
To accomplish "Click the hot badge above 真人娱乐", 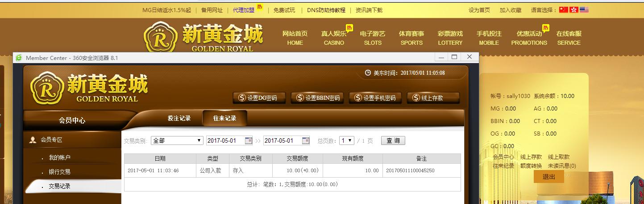I will [349, 28].
